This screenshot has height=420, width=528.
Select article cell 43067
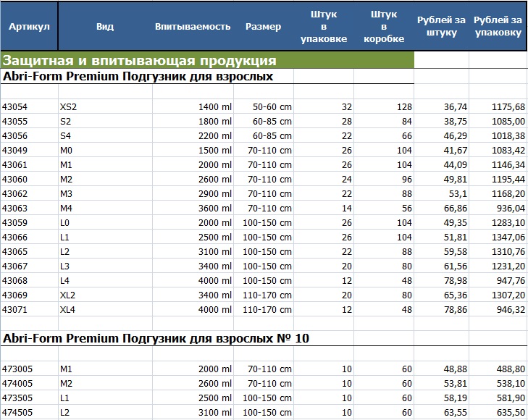tap(29, 266)
